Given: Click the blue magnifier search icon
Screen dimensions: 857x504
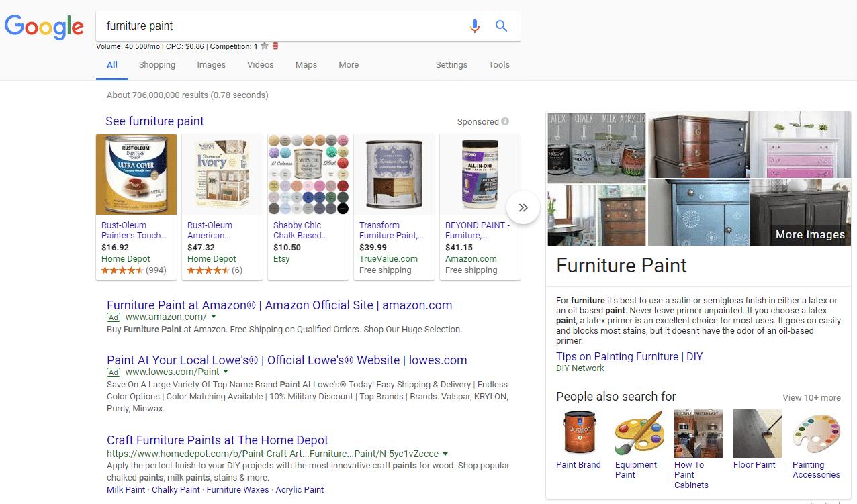Looking at the screenshot, I should click(x=501, y=26).
